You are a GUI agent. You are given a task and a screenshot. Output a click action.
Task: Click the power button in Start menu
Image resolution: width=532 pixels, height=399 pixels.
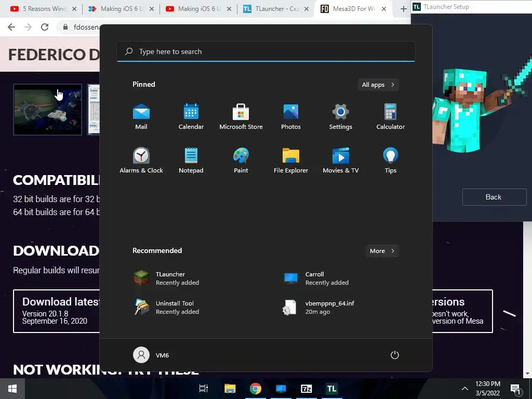[395, 355]
